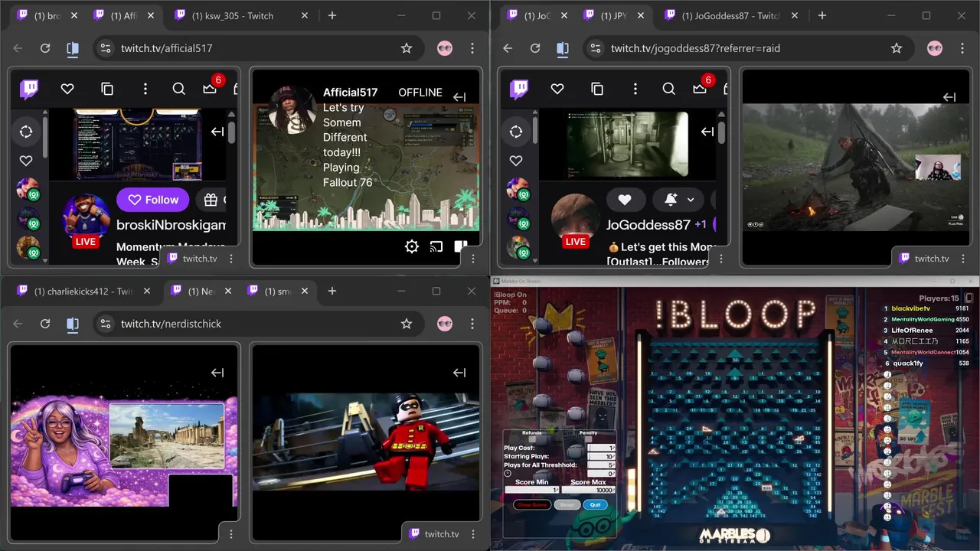Image resolution: width=980 pixels, height=551 pixels.
Task: Open JoGoddess87 LIVE avatar
Action: point(575,217)
